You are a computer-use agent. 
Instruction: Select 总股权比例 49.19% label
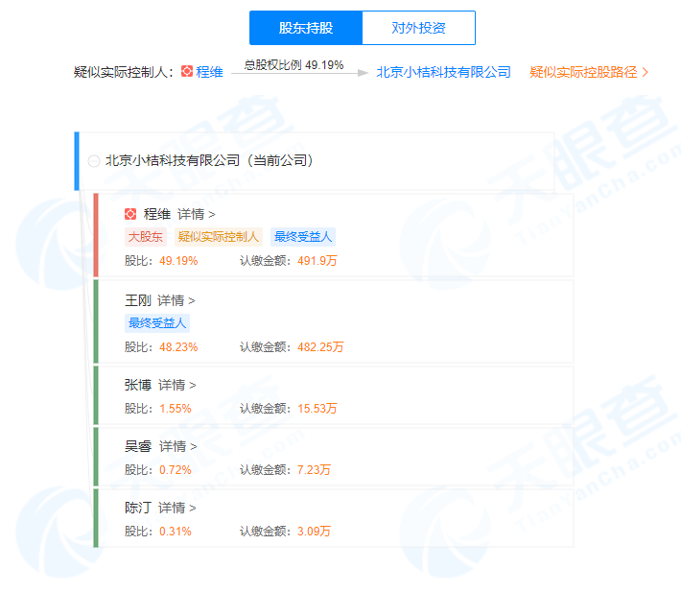pos(294,64)
